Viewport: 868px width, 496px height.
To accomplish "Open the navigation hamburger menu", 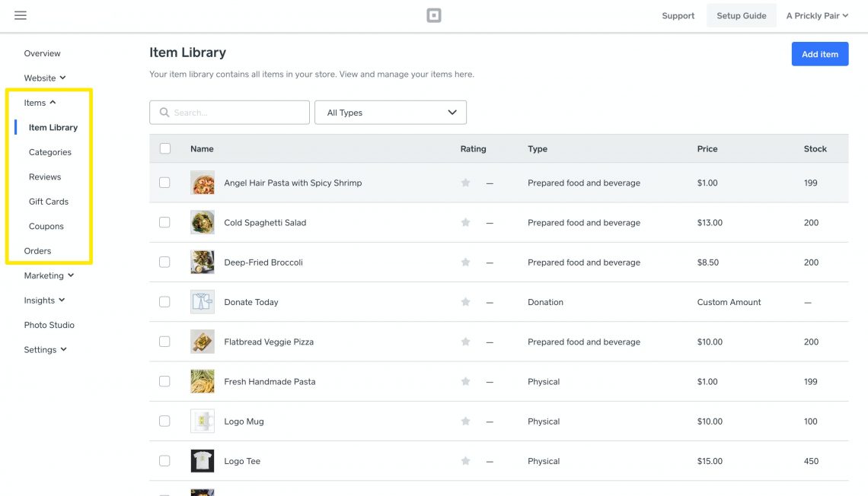I will (x=20, y=15).
